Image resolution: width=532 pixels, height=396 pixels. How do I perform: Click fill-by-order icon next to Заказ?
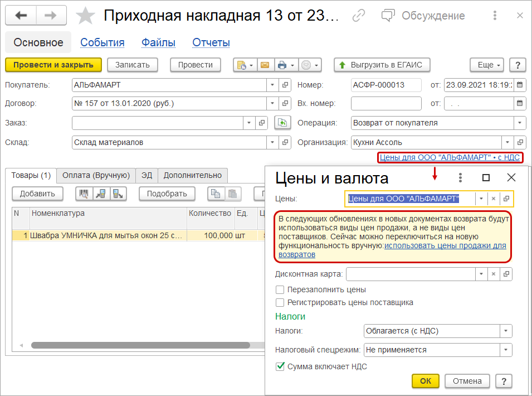point(282,123)
